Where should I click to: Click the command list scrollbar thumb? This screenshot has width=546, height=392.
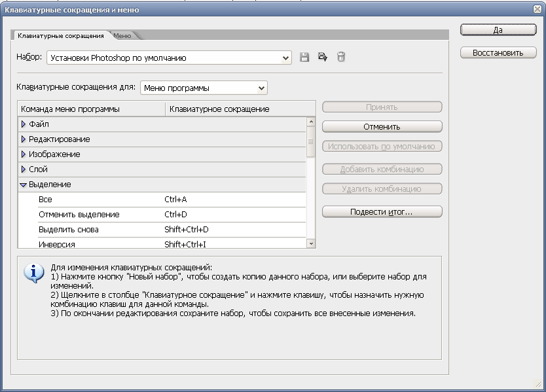pos(311,141)
